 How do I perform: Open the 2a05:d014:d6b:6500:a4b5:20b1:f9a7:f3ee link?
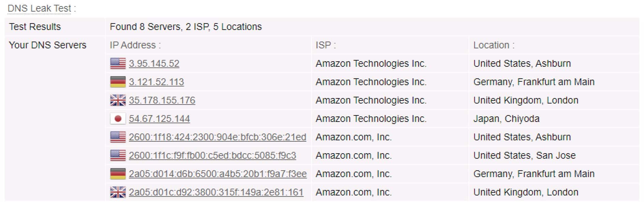[218, 174]
